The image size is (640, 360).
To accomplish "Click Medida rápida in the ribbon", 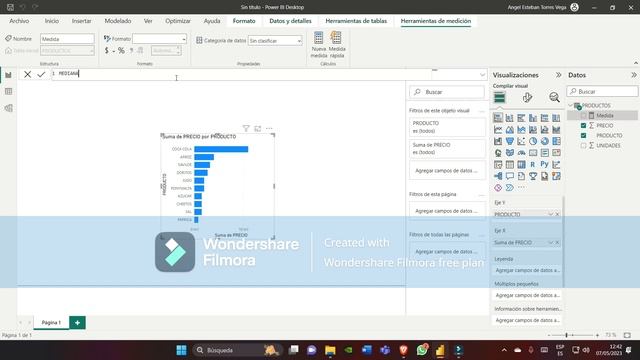I will point(337,45).
